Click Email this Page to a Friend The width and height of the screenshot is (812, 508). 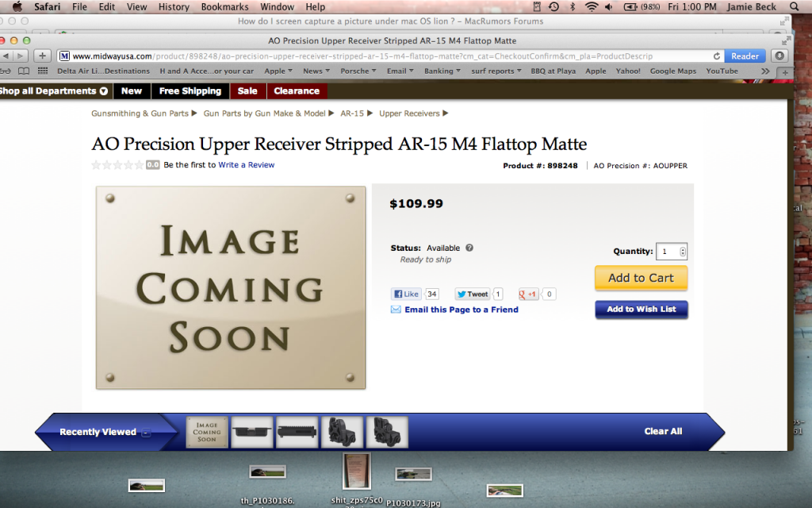coord(462,310)
